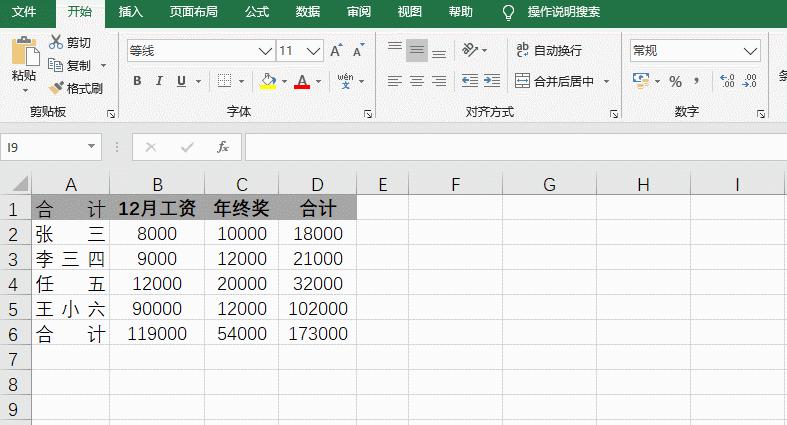Expand paste options arrow below 粘贴

[25, 90]
